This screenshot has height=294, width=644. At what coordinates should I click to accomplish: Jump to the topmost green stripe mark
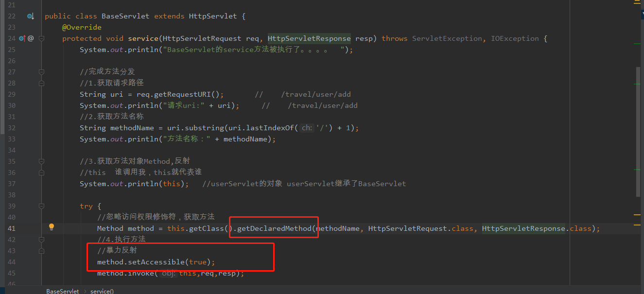[x=637, y=44]
